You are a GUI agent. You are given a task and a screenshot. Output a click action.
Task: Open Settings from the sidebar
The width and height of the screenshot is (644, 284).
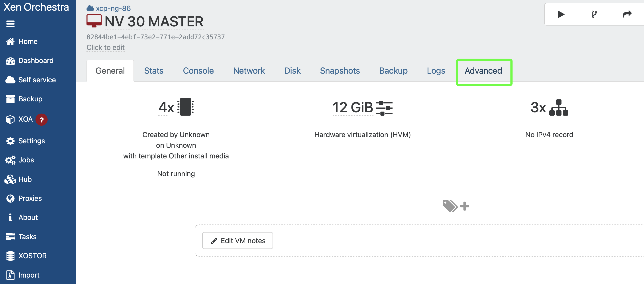coord(31,141)
